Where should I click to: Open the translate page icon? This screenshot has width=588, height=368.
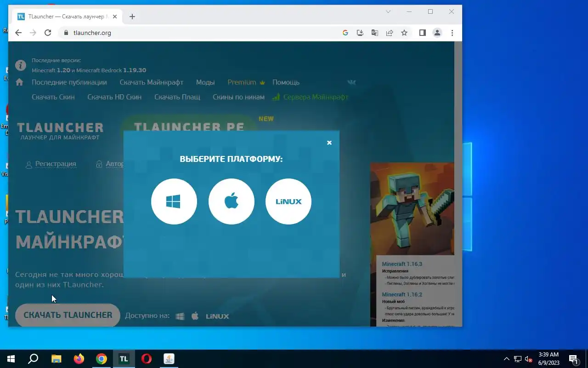[375, 33]
